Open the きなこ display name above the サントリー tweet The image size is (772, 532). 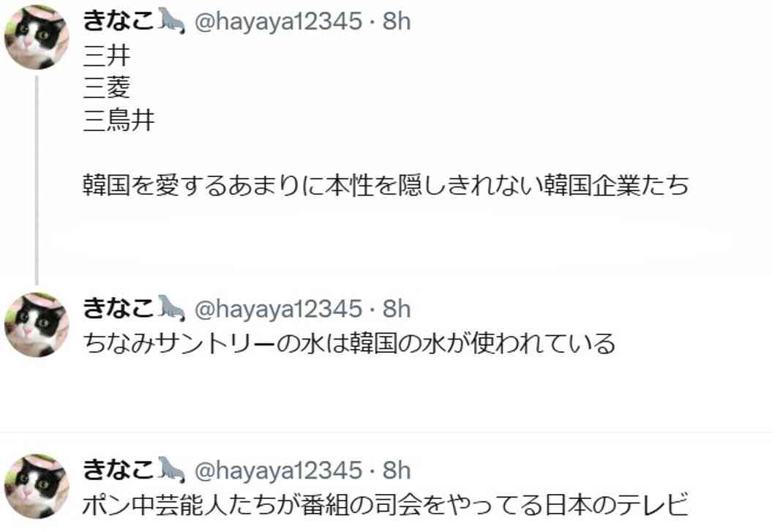coord(119,309)
